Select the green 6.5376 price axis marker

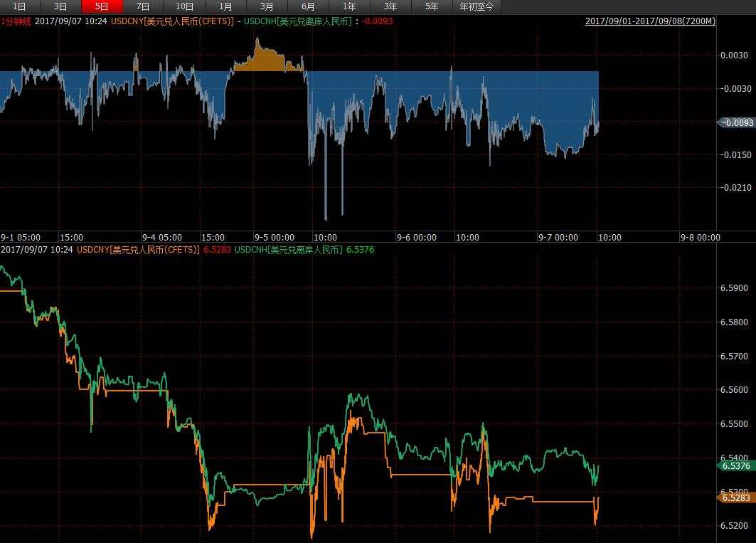735,465
